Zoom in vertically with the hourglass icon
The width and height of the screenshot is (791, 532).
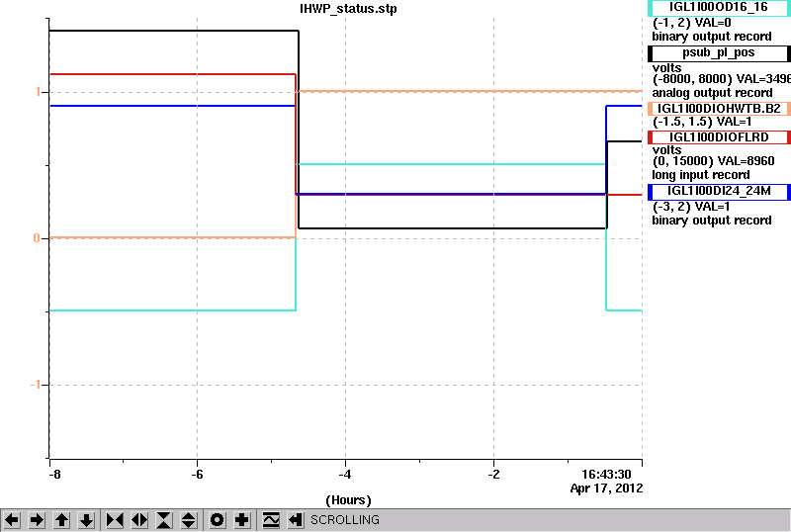coord(164,520)
